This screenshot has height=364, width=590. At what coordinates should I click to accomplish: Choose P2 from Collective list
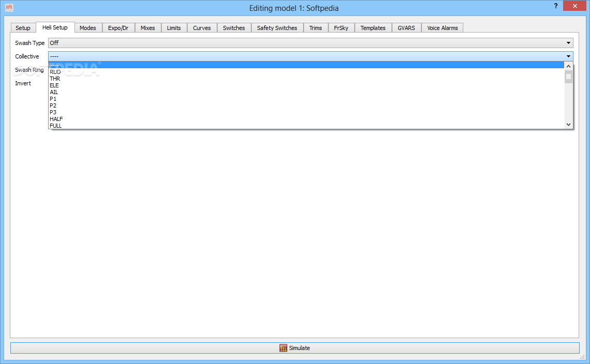[306, 106]
